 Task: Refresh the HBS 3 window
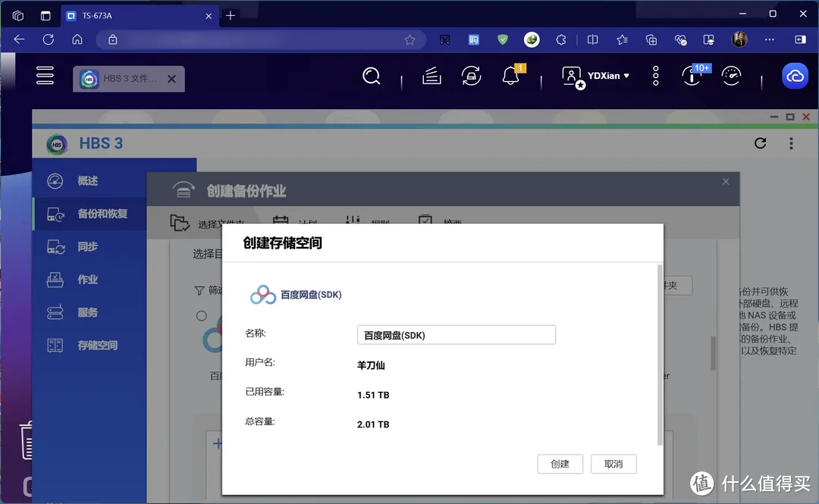tap(760, 142)
